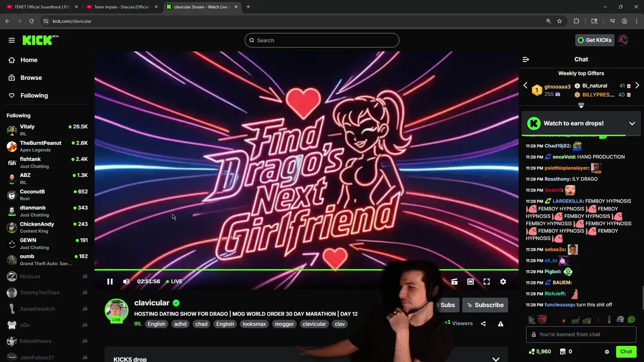The image size is (644, 362).
Task: Show next weekly top gifters
Action: pos(637,85)
